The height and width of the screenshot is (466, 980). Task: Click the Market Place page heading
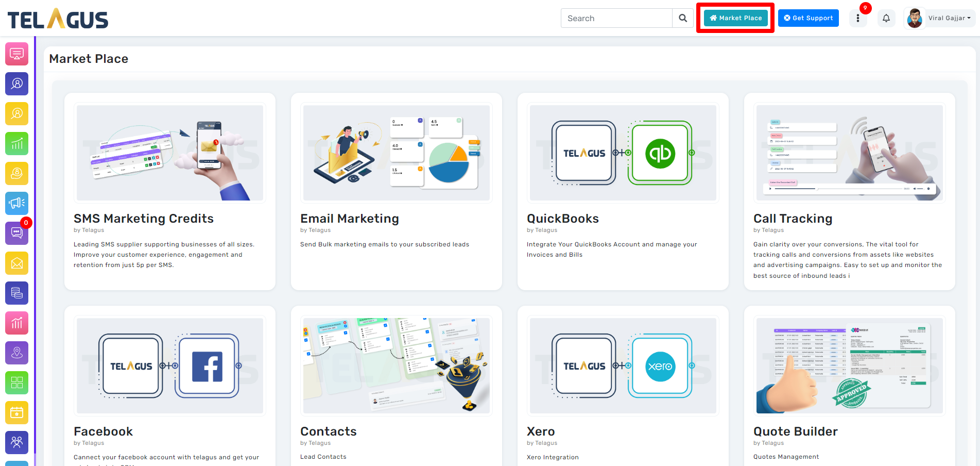click(x=89, y=59)
